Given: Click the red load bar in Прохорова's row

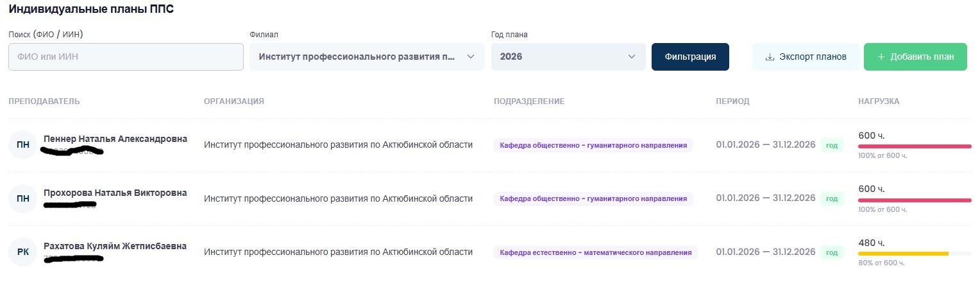Looking at the screenshot, I should [x=915, y=200].
